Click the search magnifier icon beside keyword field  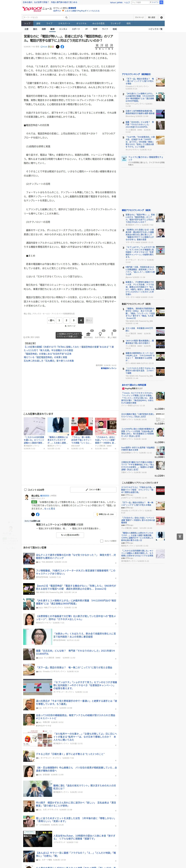pos(66,18)
